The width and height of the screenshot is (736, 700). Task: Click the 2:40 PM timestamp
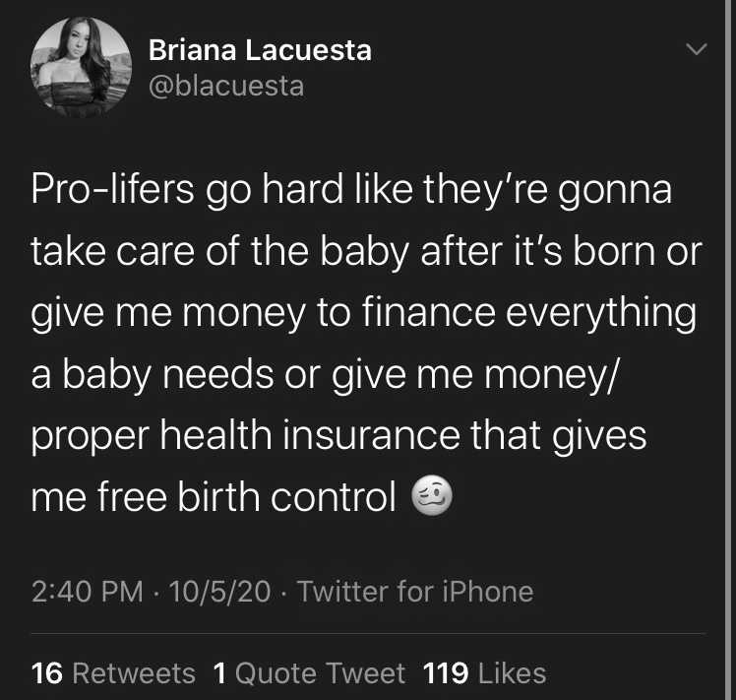88,592
